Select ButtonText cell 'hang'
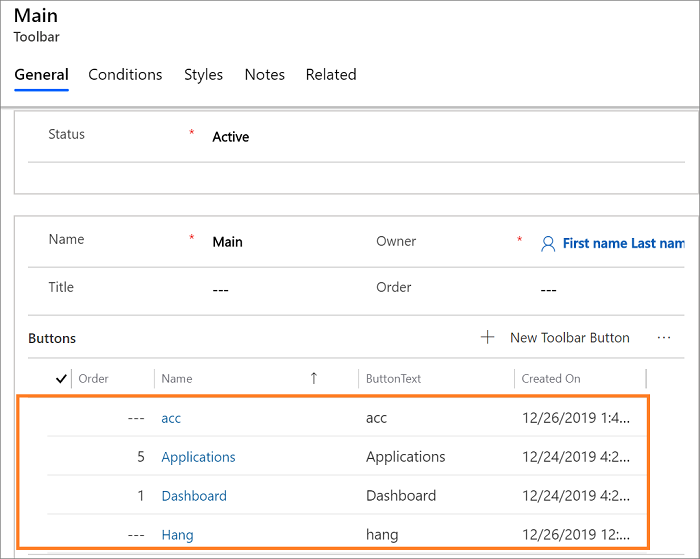 pyautogui.click(x=382, y=534)
